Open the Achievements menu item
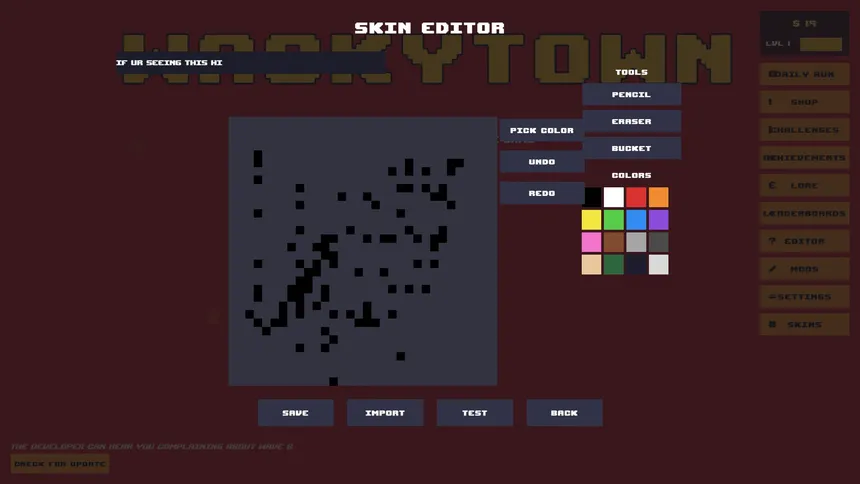Viewport: 860px width, 484px height. 805,157
